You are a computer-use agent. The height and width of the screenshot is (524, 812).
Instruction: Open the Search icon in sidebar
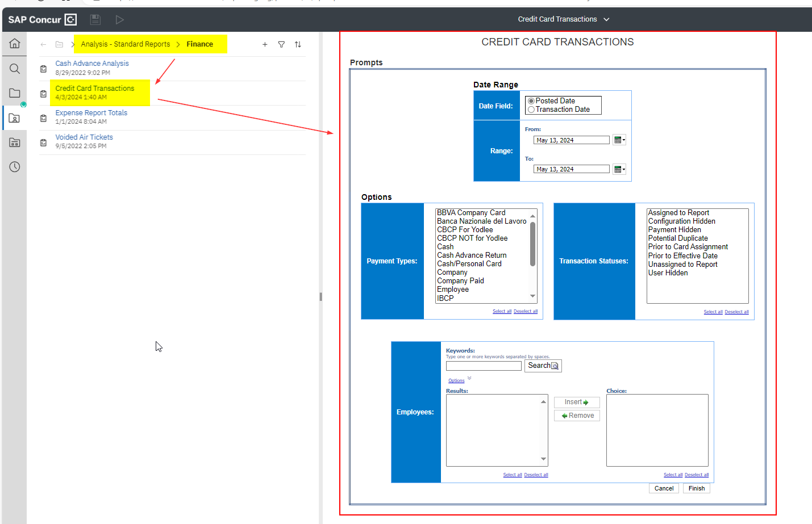point(15,69)
